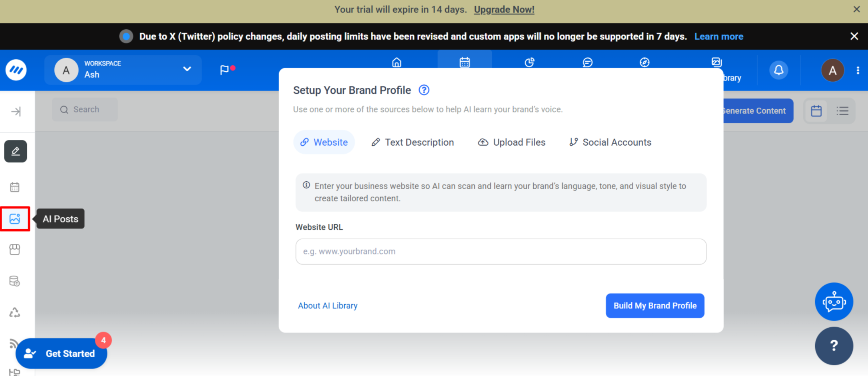Go to the Home icon in top nav
The height and width of the screenshot is (376, 868).
[397, 62]
